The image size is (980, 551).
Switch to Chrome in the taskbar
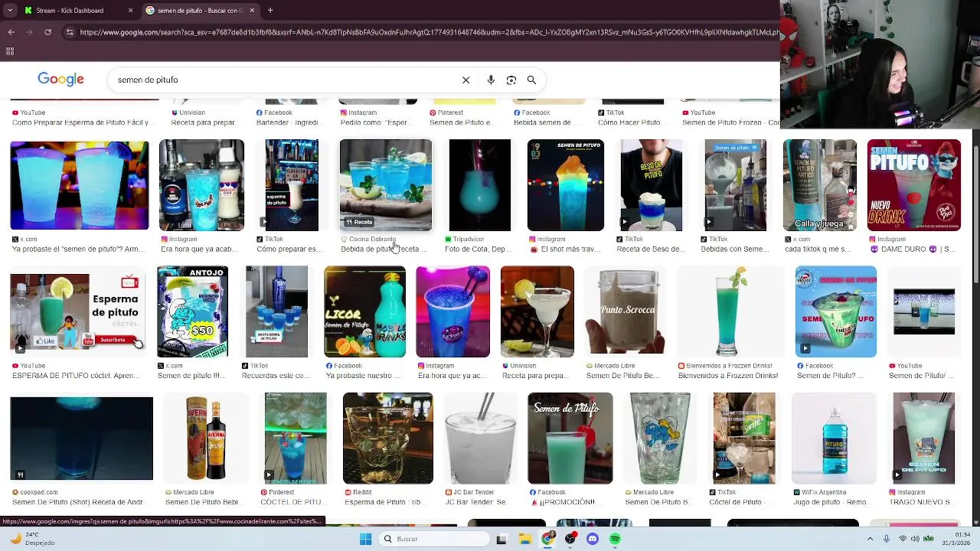click(x=547, y=539)
